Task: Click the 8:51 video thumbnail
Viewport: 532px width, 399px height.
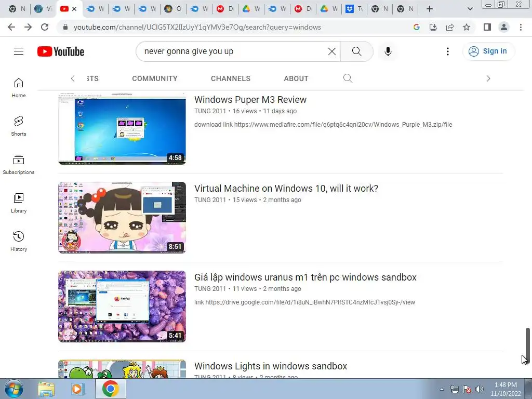Action: pos(122,218)
